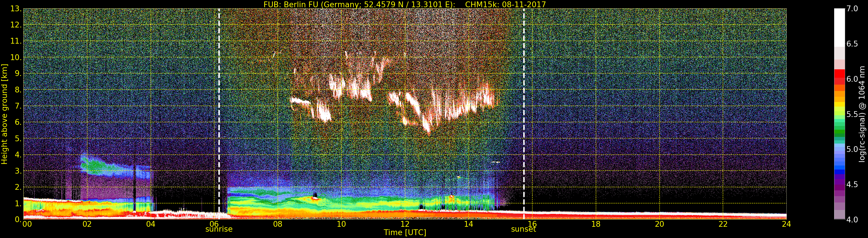Screen dimensions: 868x238
Task: Click the height axis tick '12.'
Action: click(16, 25)
